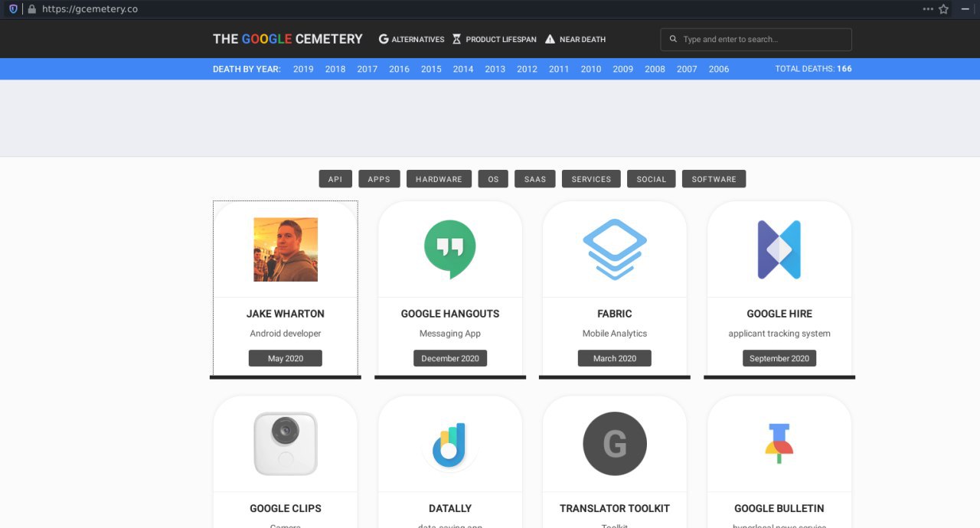Click the padlock site security icon

31,9
